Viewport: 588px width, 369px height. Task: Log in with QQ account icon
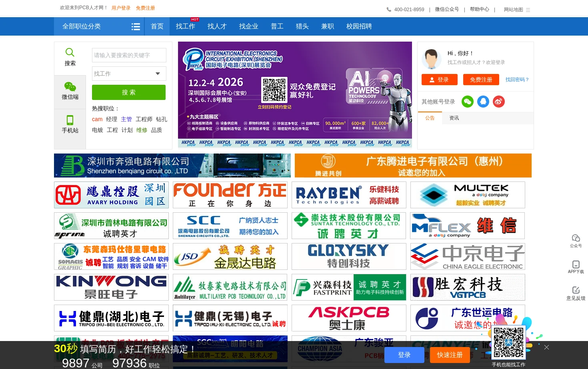pos(483,102)
